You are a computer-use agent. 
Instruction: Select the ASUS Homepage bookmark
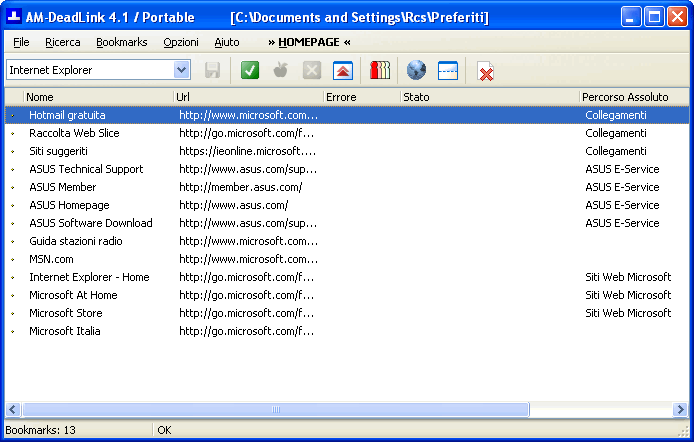click(69, 205)
